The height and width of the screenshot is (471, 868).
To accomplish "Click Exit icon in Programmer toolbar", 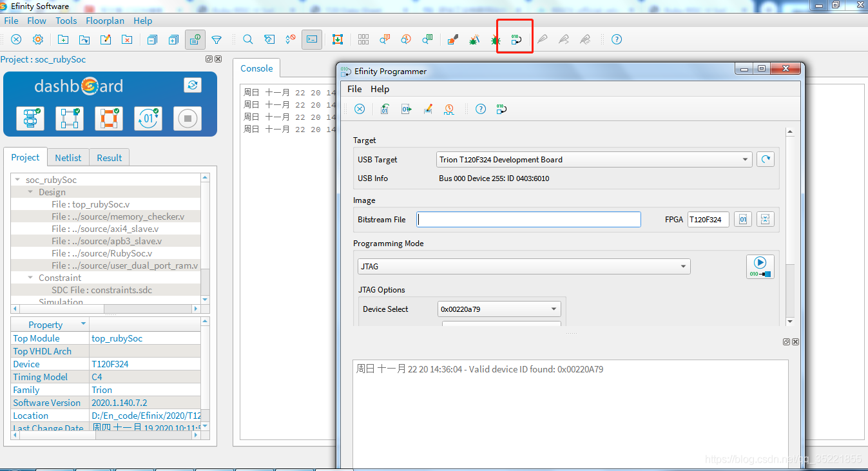I will coord(360,109).
